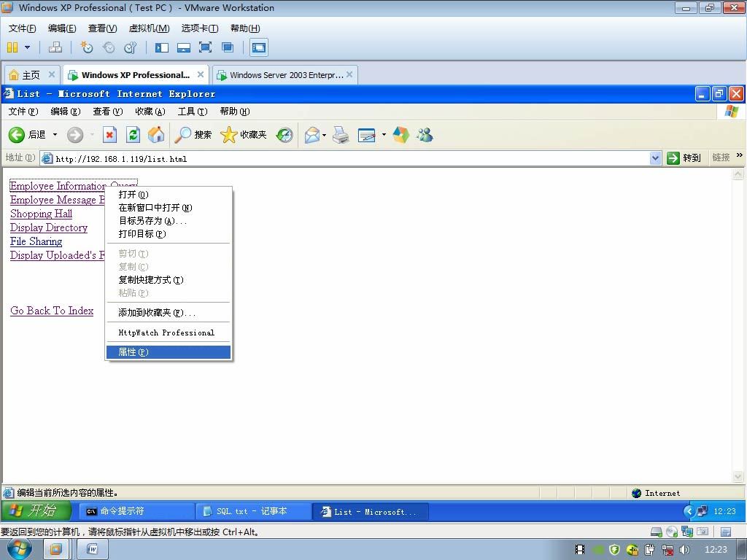Click the VMware status bar hard disk icon
Screen dimensions: 747x560
point(656,532)
